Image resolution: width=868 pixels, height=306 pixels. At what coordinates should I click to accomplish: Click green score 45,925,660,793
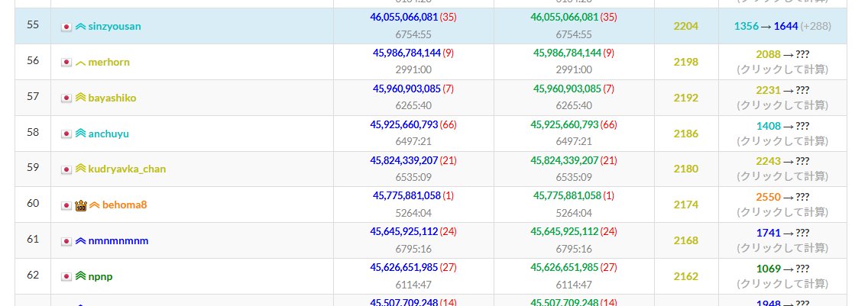pos(565,124)
